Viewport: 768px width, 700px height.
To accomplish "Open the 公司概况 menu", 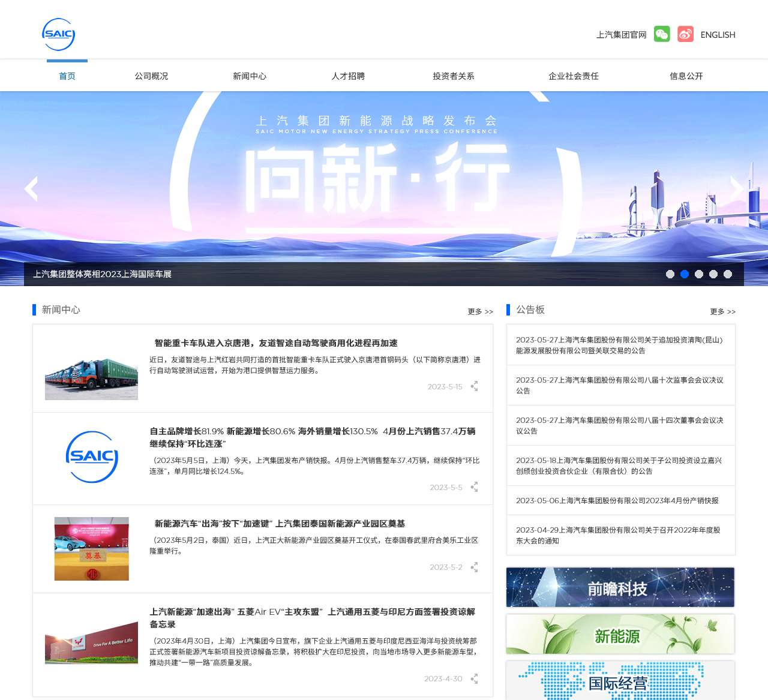I will tap(151, 76).
